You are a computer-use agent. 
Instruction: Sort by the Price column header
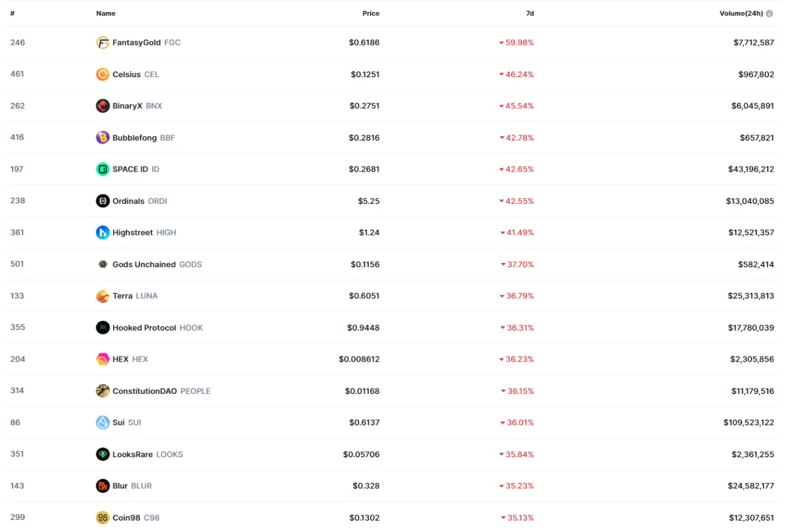[x=371, y=13]
